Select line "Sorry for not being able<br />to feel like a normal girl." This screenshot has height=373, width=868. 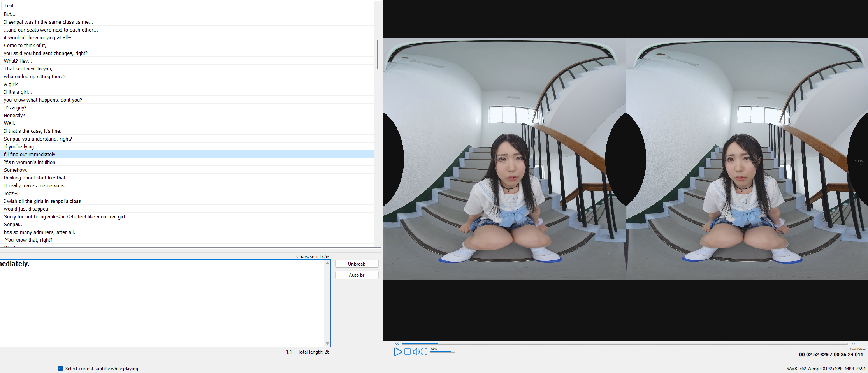tap(188, 217)
